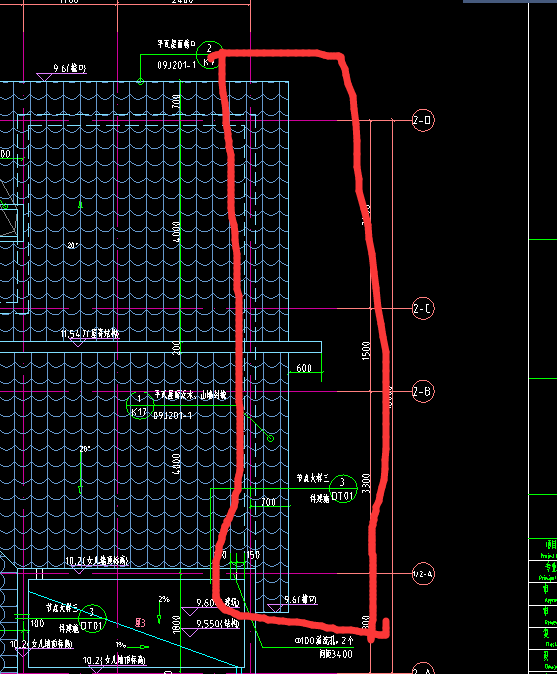The height and width of the screenshot is (674, 557).
Task: Click the 2-C axis bubble
Action: (x=423, y=308)
